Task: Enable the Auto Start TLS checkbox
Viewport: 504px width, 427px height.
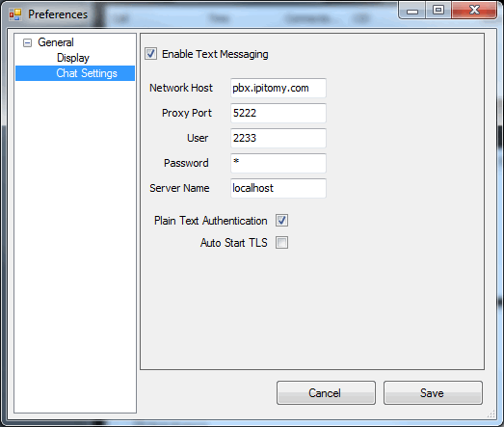Action: click(281, 243)
